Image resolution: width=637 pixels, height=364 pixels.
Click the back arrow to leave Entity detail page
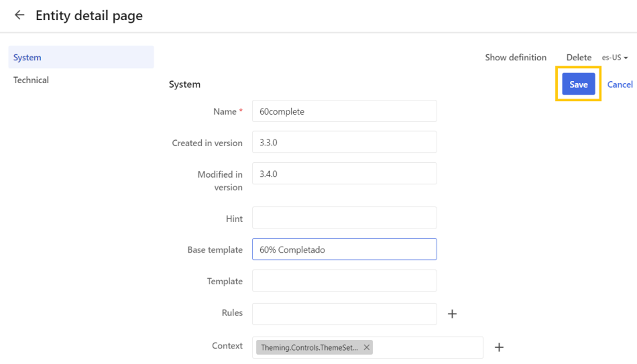click(x=19, y=15)
